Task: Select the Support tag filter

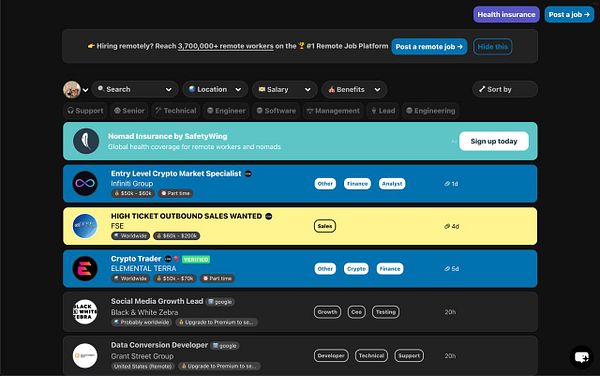Action: coord(85,111)
